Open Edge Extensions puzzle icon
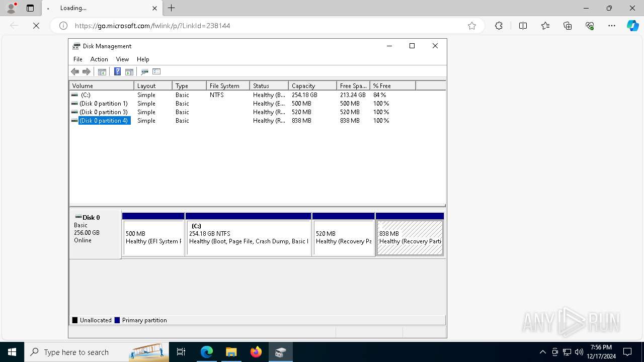This screenshot has width=644, height=362. (499, 26)
